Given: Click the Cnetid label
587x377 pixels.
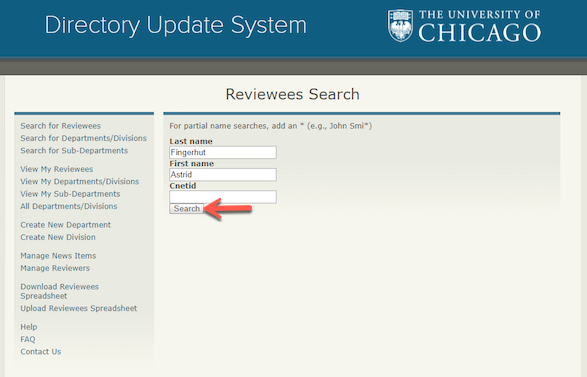Looking at the screenshot, I should pos(183,186).
